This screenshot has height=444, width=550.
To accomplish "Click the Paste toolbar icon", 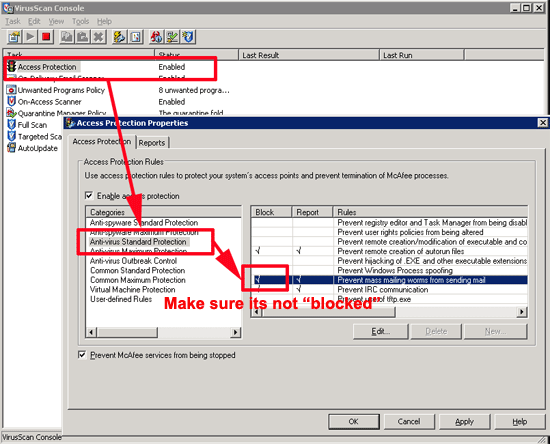I will click(x=83, y=37).
